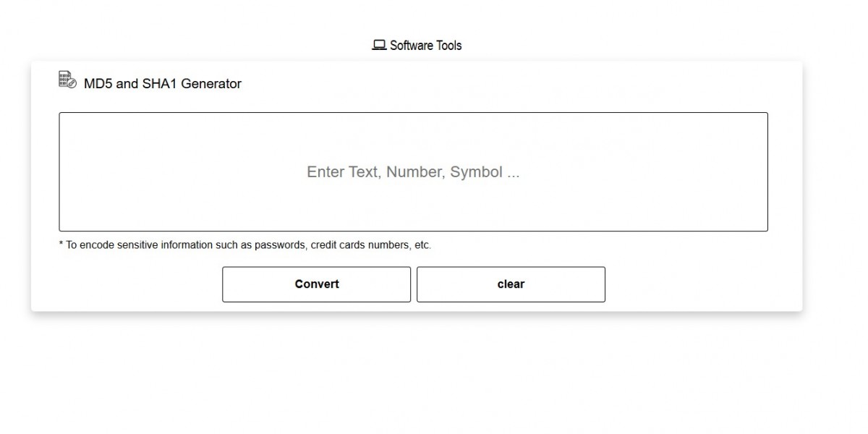The width and height of the screenshot is (868, 434).
Task: Activate Convert to generate the hash
Action: point(316,284)
